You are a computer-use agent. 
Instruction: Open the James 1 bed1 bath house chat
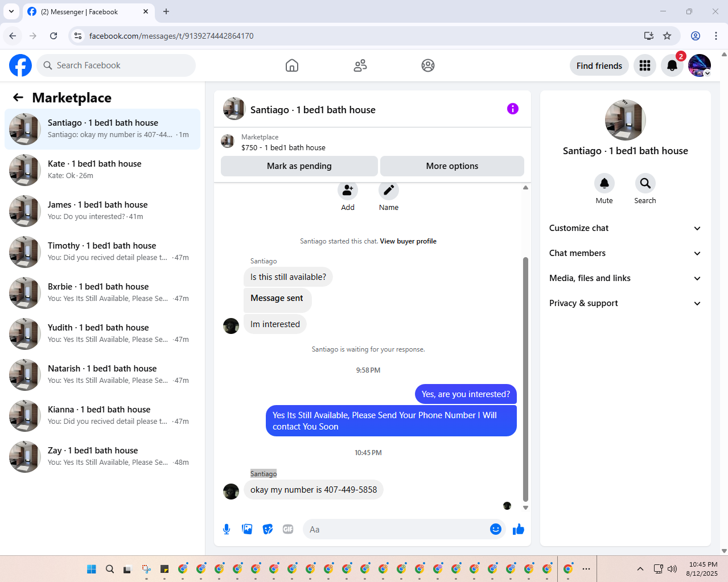(x=102, y=211)
